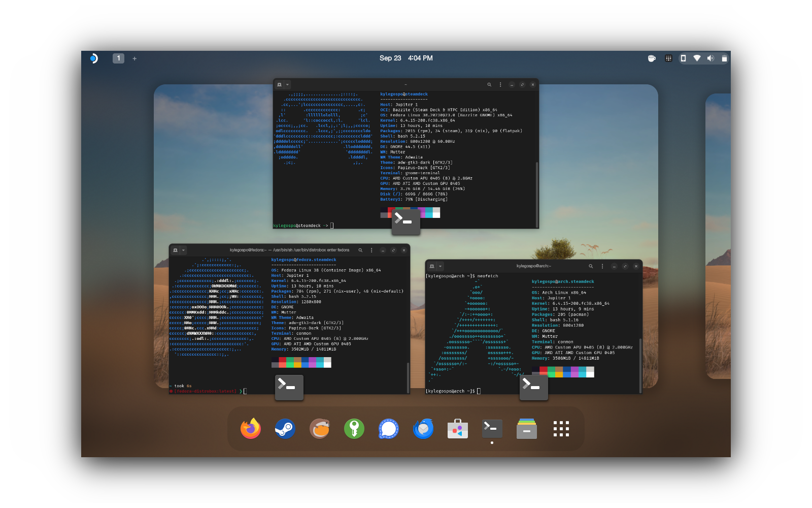
Task: Click the 'Battery1: 79% [Discharging]' line
Action: pos(414,199)
